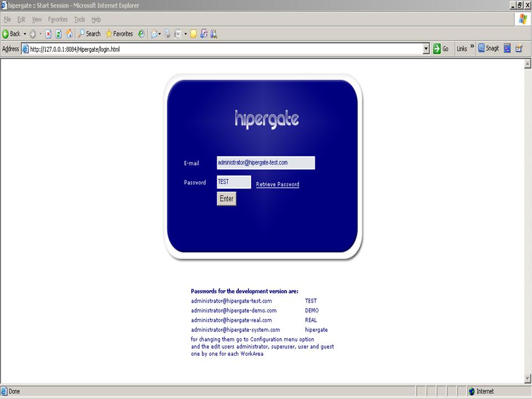
Task: Click the Back navigation button
Action: point(12,34)
